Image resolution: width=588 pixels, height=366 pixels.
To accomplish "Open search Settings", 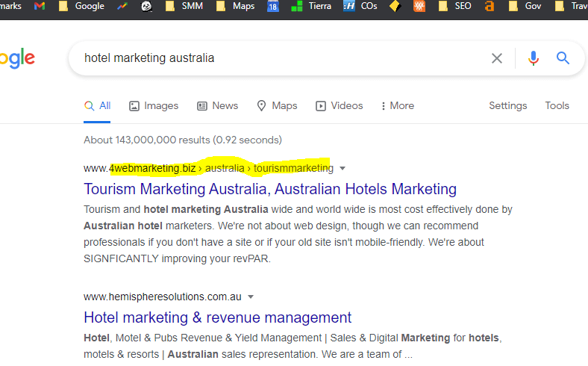I will (507, 106).
